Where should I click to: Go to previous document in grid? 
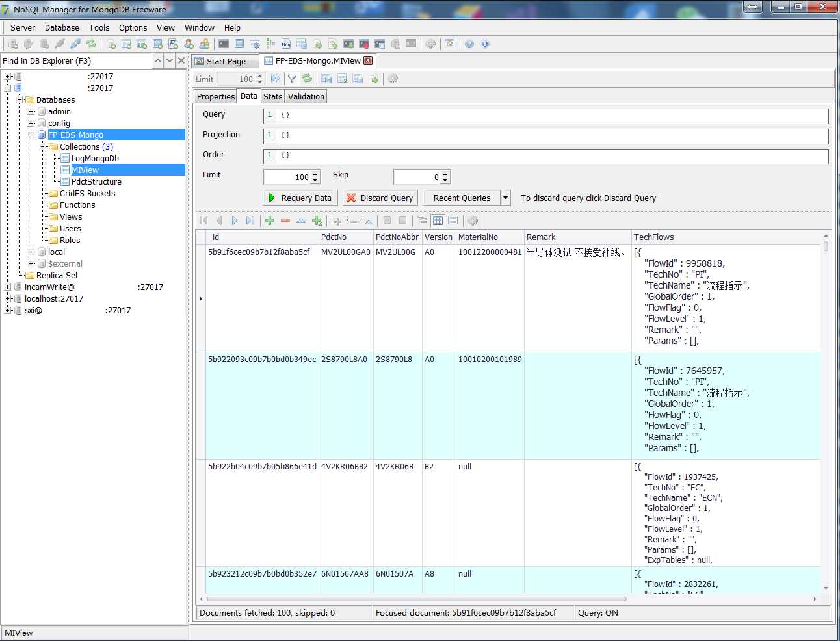tap(219, 220)
